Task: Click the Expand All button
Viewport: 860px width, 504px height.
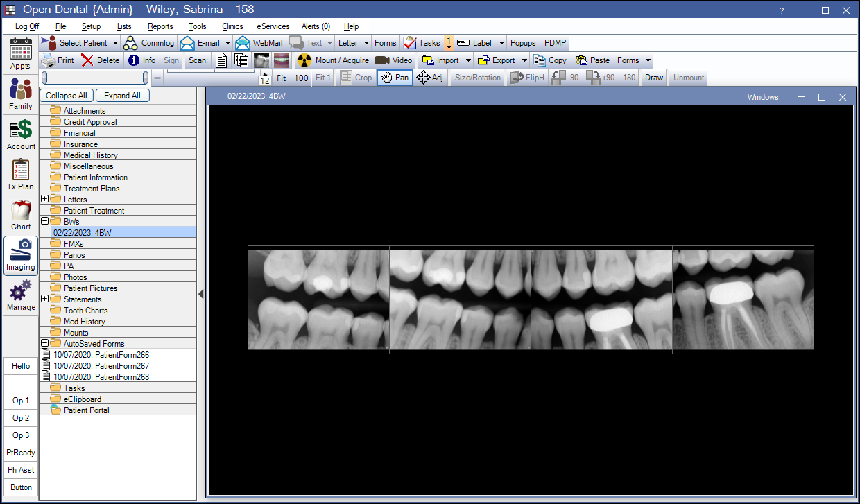Action: click(122, 95)
